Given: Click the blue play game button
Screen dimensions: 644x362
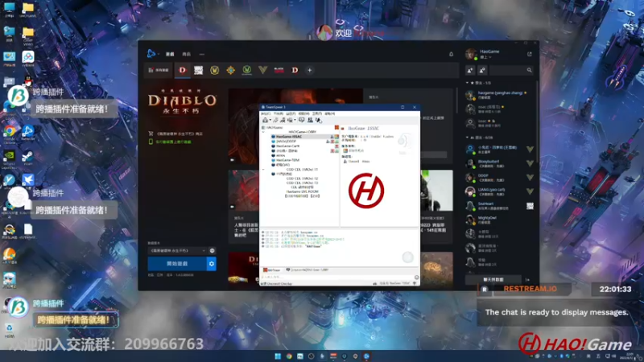Looking at the screenshot, I should click(177, 264).
